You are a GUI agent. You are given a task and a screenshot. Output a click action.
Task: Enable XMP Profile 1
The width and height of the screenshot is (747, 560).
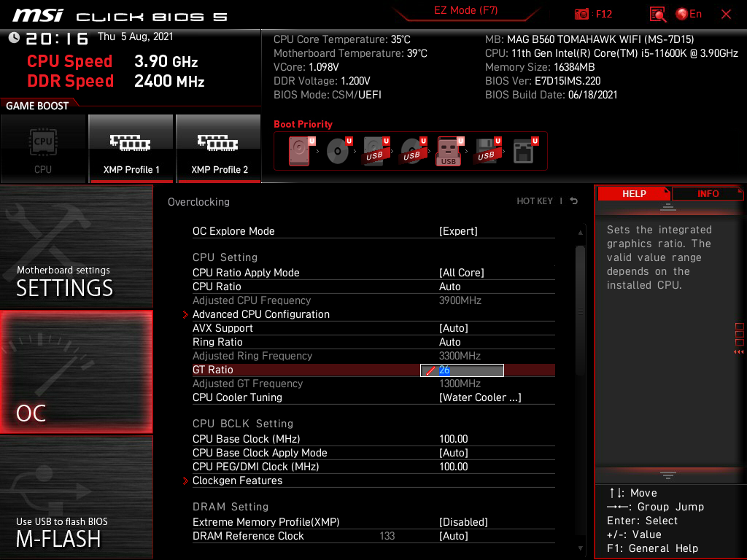coord(131,149)
